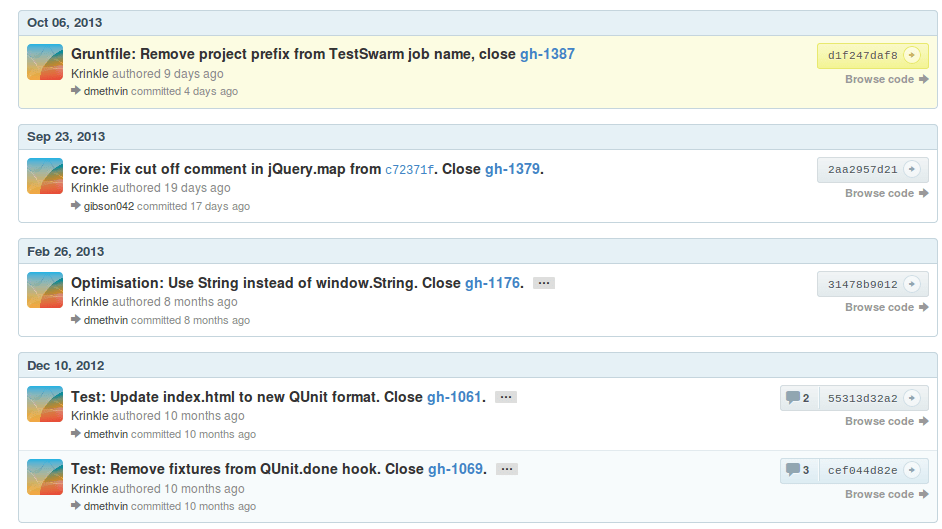This screenshot has height=529, width=942.
Task: Open the 'Gruntfile: Remove project prefix' commit title
Action: (293, 54)
